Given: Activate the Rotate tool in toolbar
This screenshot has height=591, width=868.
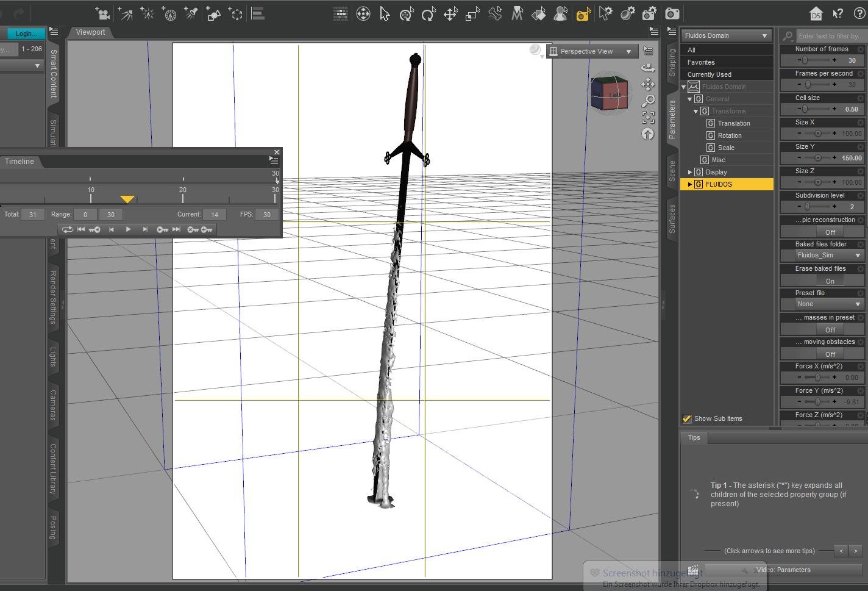Looking at the screenshot, I should pyautogui.click(x=429, y=14).
